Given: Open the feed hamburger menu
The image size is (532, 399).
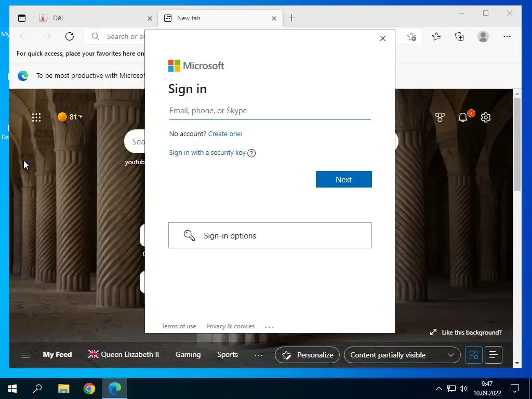Looking at the screenshot, I should coord(25,355).
